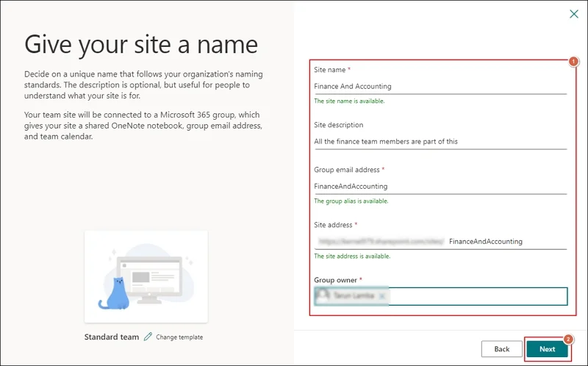Click the 'Site description' label
The height and width of the screenshot is (366, 588).
338,125
